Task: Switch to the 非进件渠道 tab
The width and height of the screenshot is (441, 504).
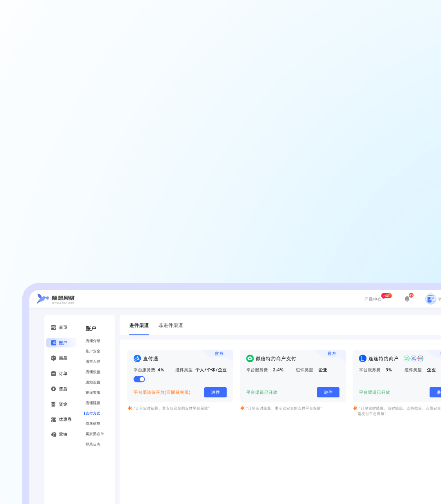Action: click(171, 325)
